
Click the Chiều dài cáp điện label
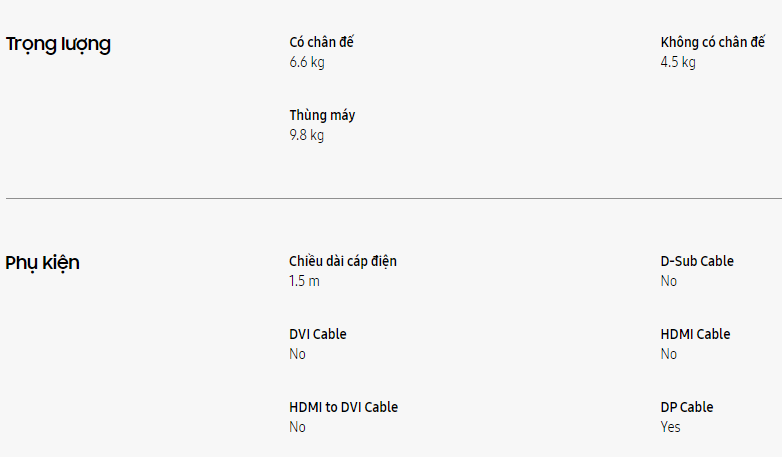[343, 261]
